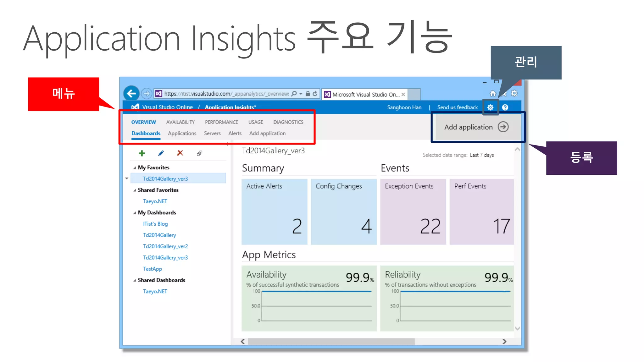Click the help question mark icon
The image size is (644, 362).
coord(505,107)
